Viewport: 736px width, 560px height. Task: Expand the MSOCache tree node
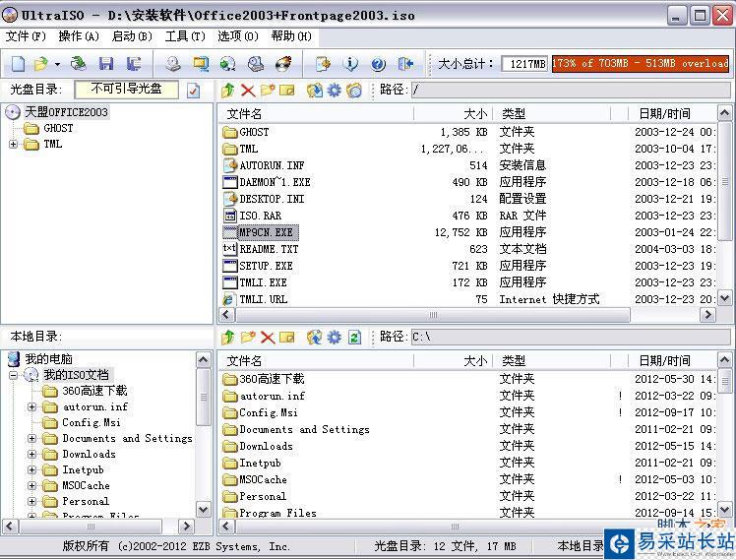coord(31,486)
